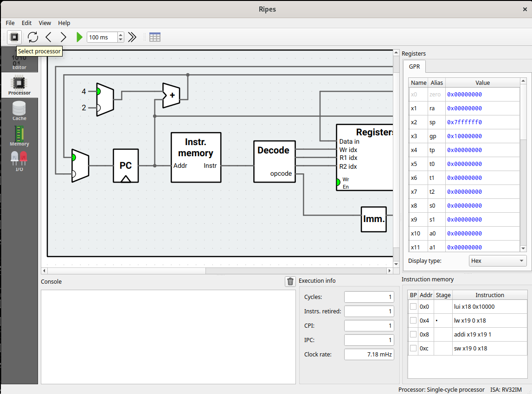This screenshot has height=394, width=532.
Task: Step forward one clock cycle
Action: tap(64, 37)
